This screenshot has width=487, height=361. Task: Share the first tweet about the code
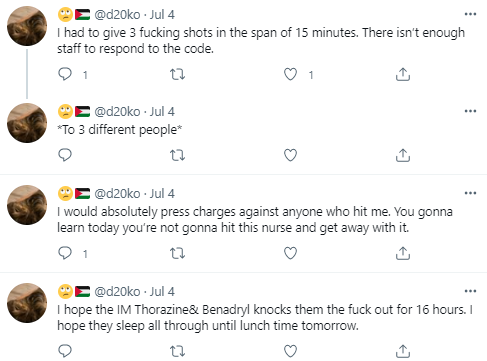pyautogui.click(x=403, y=74)
